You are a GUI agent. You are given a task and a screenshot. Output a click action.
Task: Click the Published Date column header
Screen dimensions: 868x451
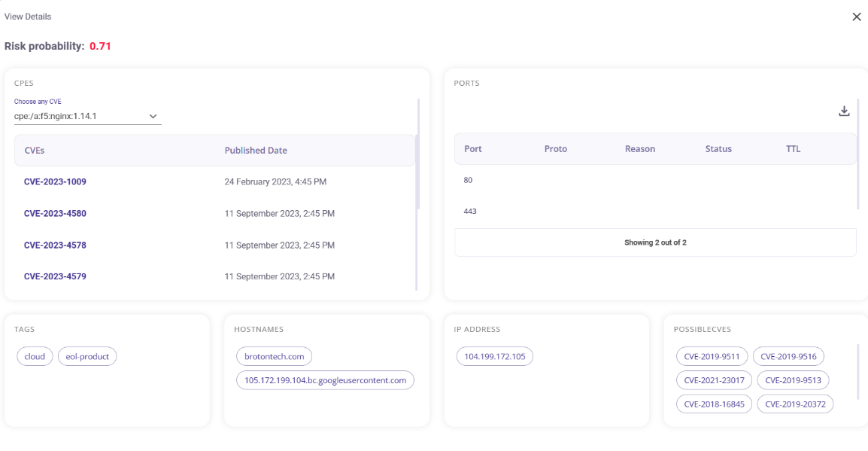[256, 150]
